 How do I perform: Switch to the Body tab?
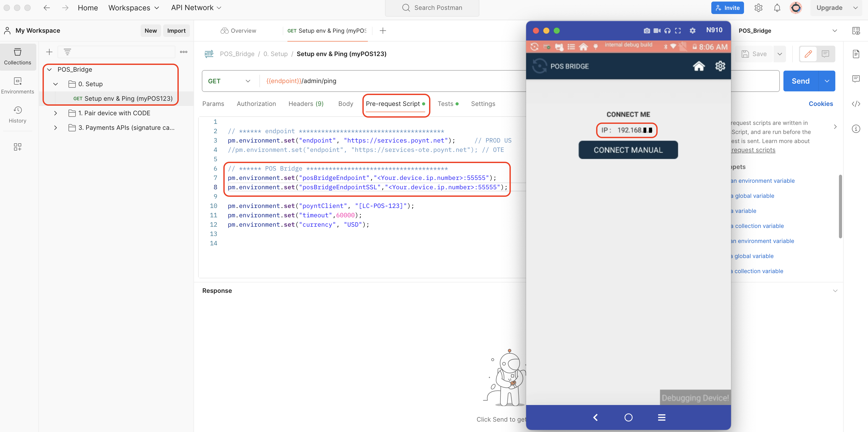[x=346, y=104]
